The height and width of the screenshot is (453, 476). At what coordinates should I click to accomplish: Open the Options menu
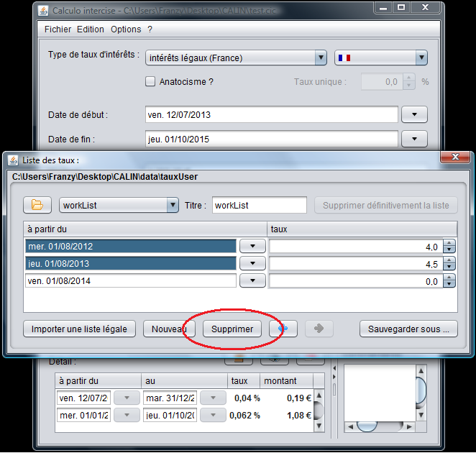(126, 29)
